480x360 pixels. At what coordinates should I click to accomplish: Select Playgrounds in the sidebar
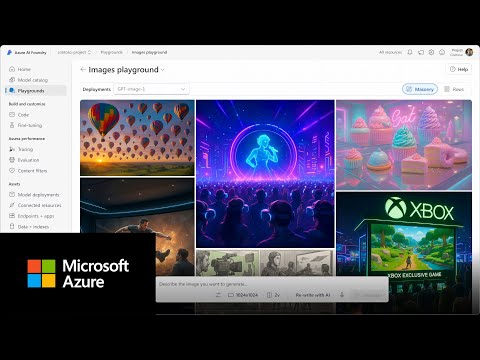pyautogui.click(x=36, y=91)
